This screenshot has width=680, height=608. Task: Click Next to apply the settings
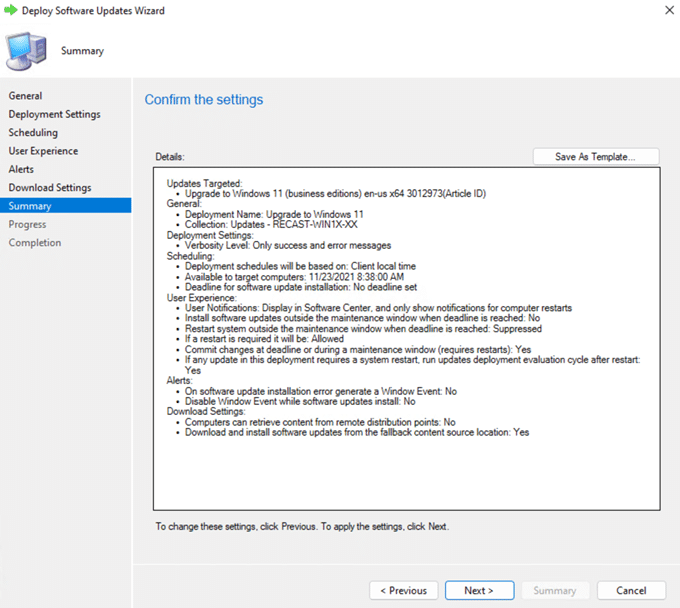coord(479,590)
